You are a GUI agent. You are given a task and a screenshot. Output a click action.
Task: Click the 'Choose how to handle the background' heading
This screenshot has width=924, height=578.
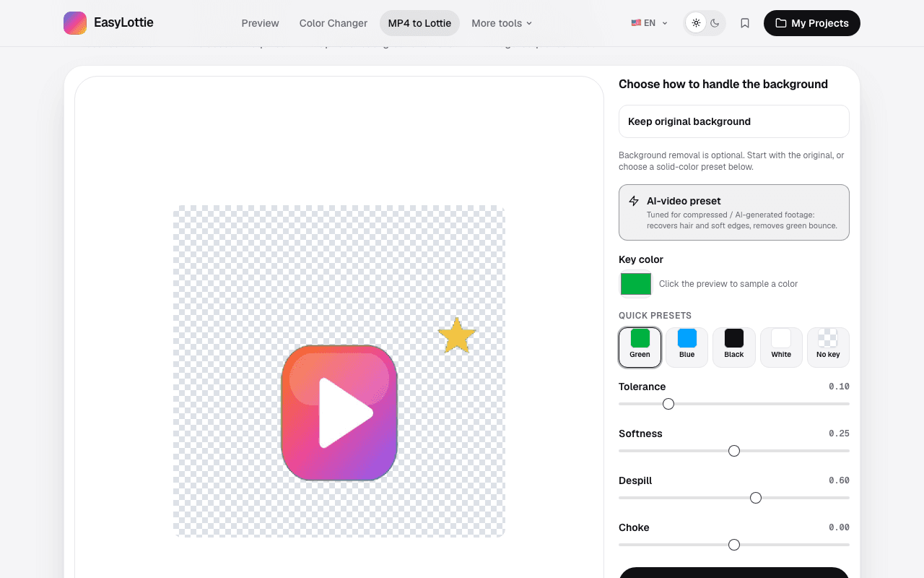(723, 85)
